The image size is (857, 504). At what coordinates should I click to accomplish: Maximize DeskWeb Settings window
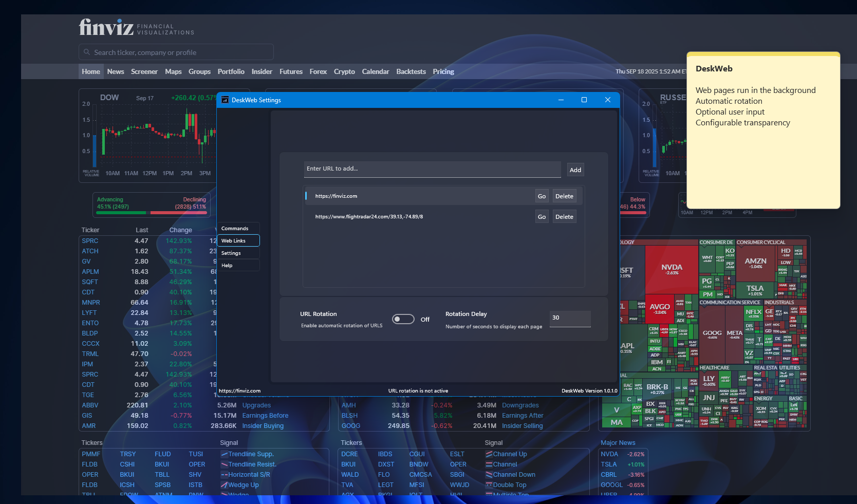[584, 100]
